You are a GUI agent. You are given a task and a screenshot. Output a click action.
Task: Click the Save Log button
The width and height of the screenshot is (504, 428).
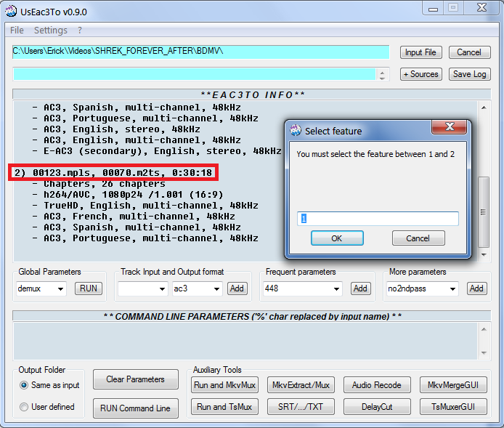469,74
